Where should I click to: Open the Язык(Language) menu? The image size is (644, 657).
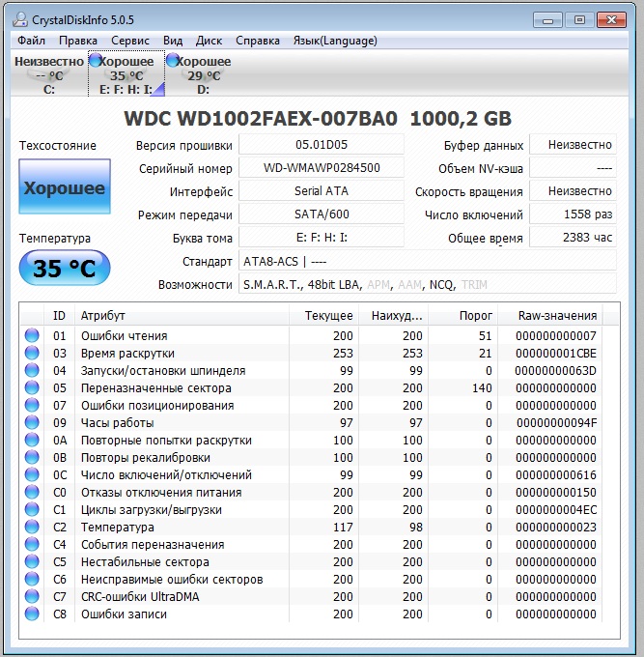pos(334,41)
